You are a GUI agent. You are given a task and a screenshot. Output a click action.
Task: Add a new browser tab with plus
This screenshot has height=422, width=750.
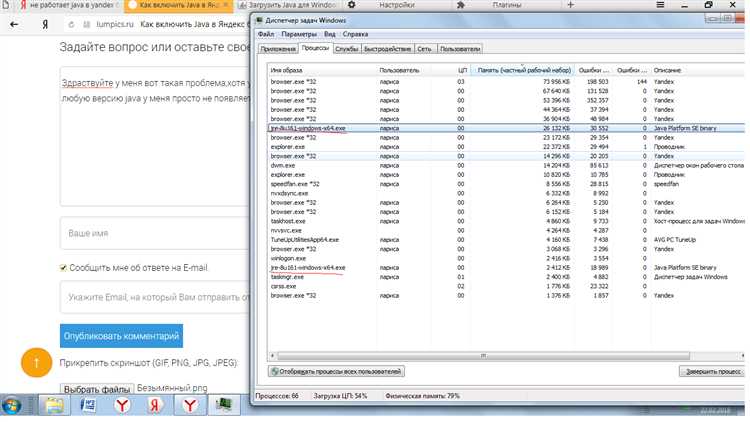click(570, 5)
